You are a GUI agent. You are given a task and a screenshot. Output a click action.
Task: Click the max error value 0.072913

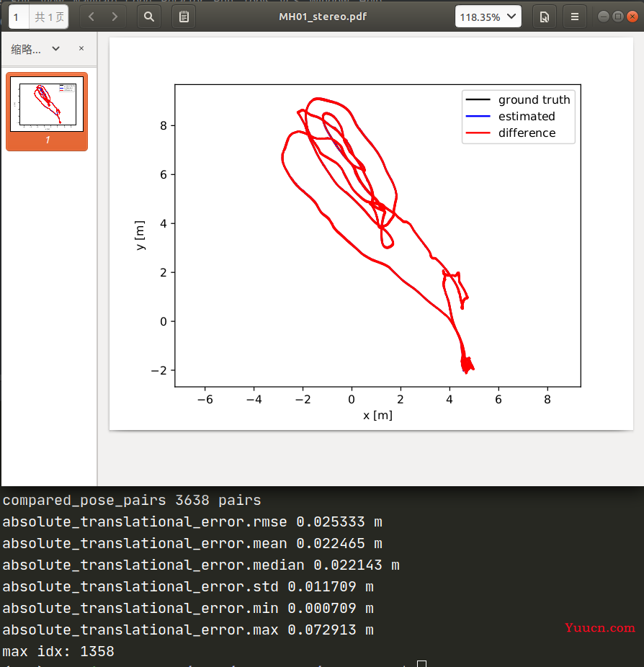click(322, 630)
